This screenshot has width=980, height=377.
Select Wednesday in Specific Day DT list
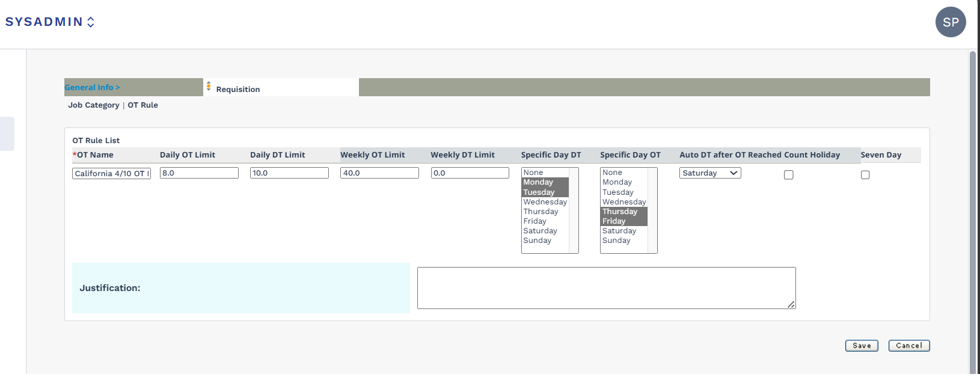pyautogui.click(x=545, y=202)
